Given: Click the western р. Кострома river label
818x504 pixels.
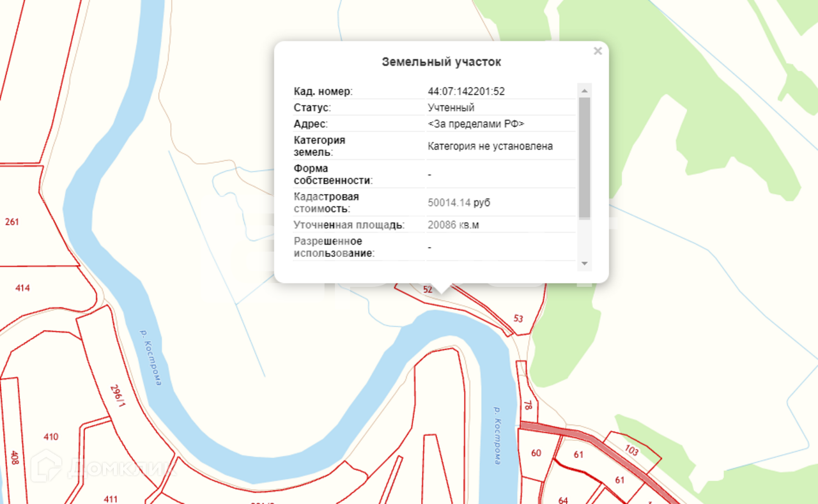Looking at the screenshot, I should tap(151, 358).
